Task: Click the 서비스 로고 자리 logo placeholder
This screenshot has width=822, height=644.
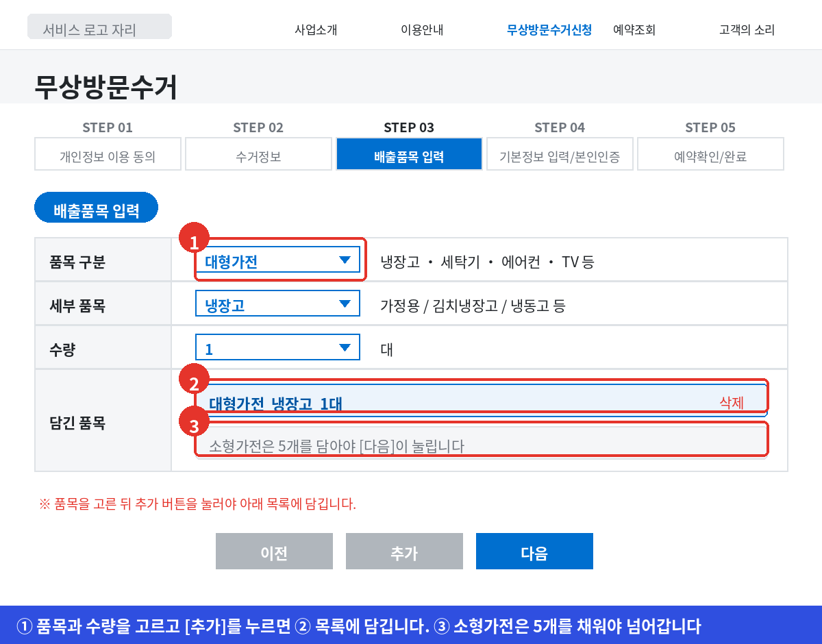Action: pyautogui.click(x=99, y=27)
